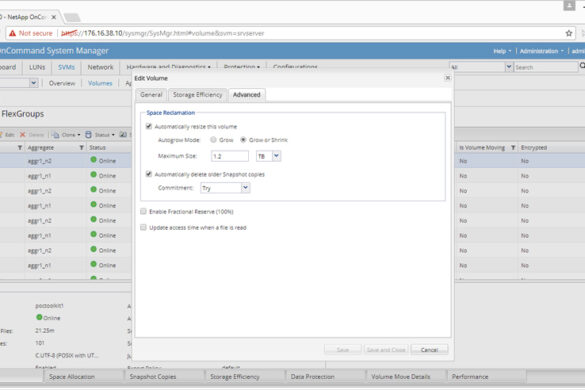Open the Status dropdown arrow
This screenshot has height=390, width=585.
[113, 135]
